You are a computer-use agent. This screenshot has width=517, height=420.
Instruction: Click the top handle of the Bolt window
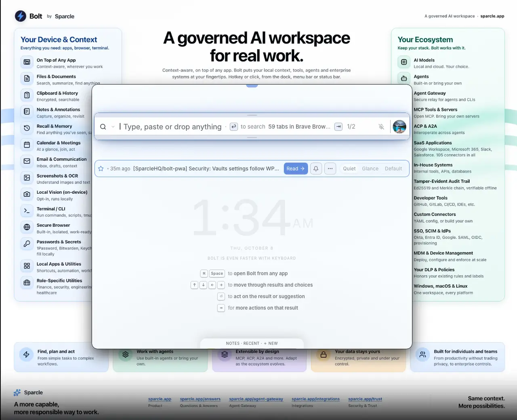pos(252,86)
